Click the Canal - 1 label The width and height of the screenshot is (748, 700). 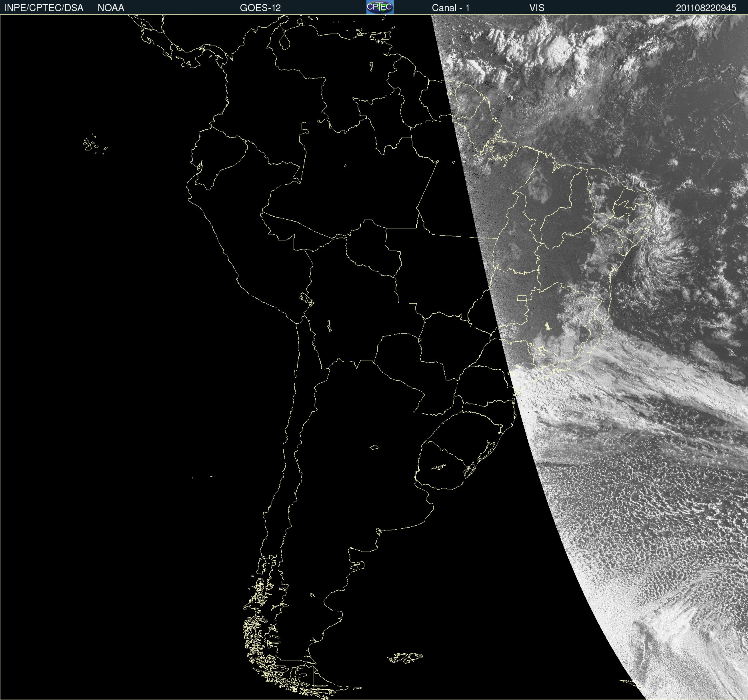tap(451, 8)
